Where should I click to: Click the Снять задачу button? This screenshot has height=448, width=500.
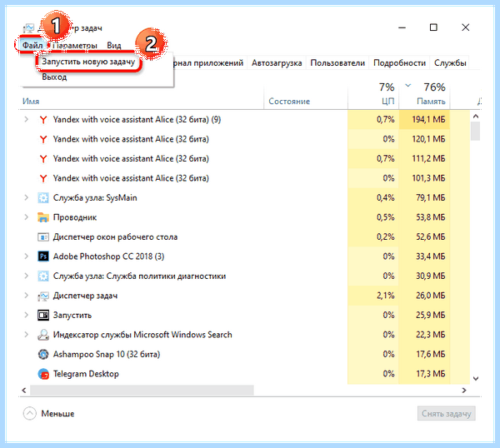tap(447, 414)
